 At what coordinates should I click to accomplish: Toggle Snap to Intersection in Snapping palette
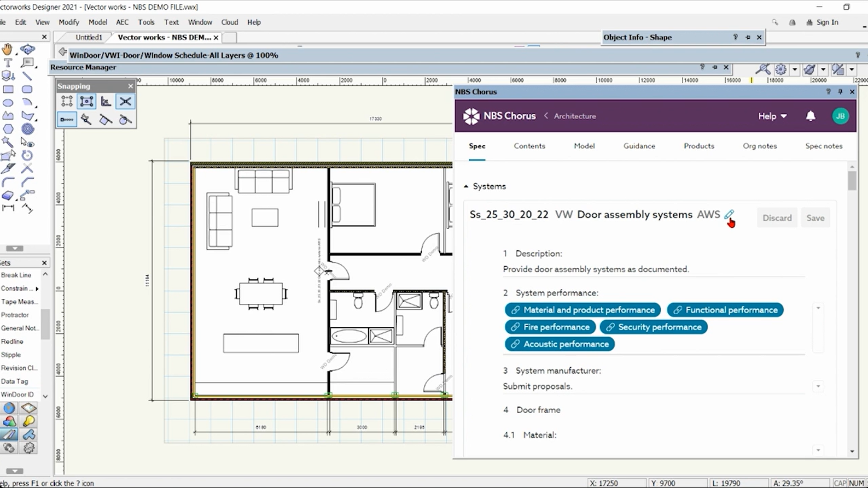[125, 102]
